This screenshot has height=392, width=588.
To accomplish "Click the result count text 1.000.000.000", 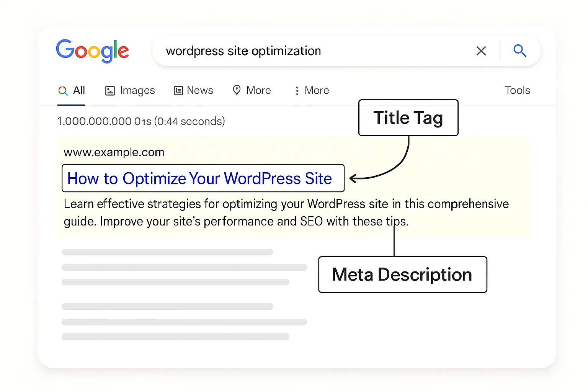I will 94,121.
